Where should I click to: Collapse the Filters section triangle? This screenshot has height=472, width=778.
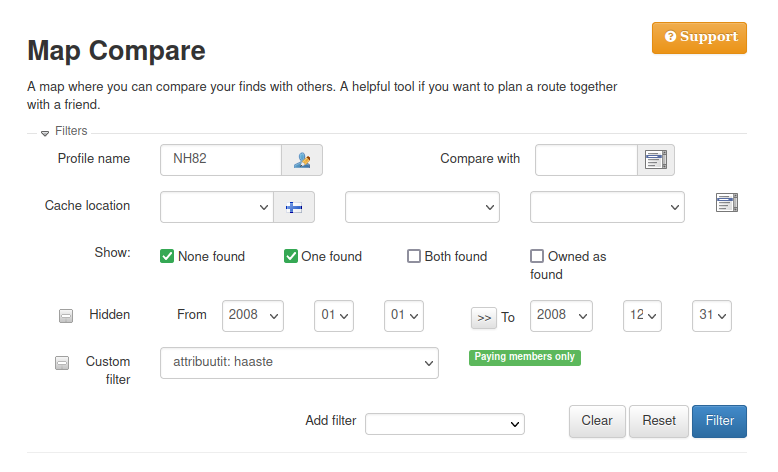45,132
